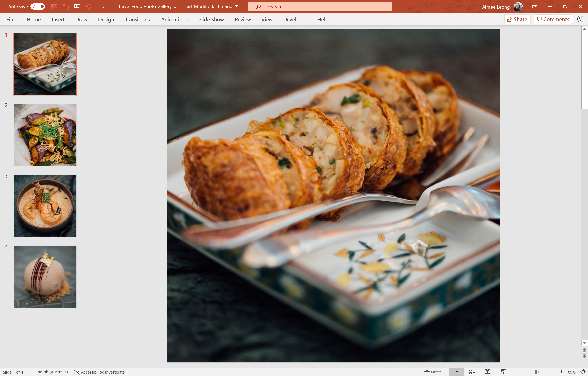Viewport: 588px width, 376px height.
Task: Open the Transitions tab
Action: [x=137, y=20]
